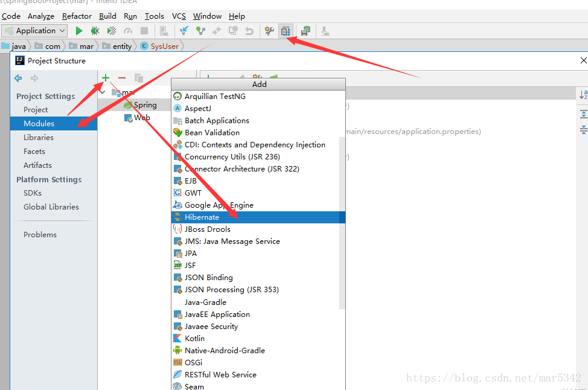Screen dimensions: 588x390
Task: Click the sort alphabetically icon
Action: tap(584, 95)
